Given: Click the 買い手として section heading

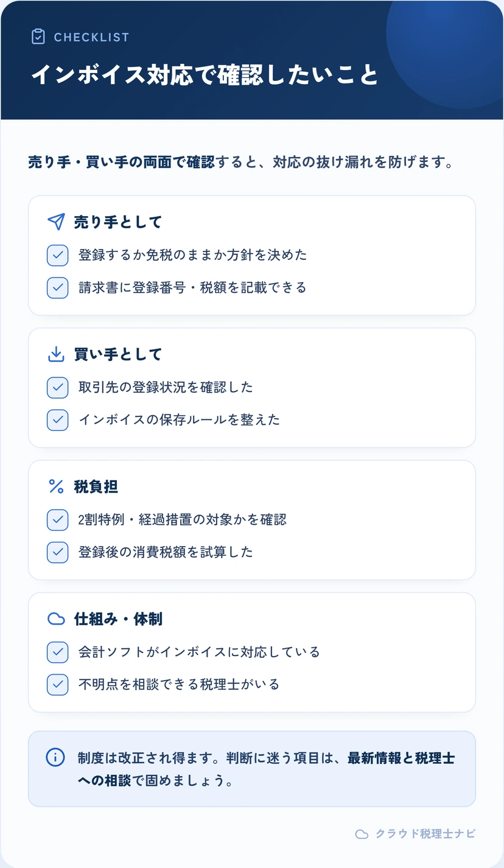Looking at the screenshot, I should pos(118,354).
